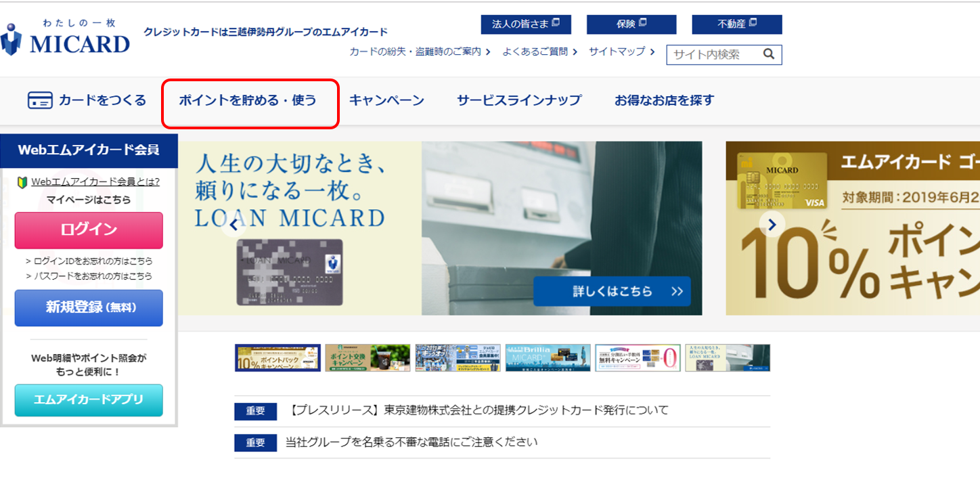
Task: Click the Webエムアイカード会員 panel header
Action: [x=89, y=150]
